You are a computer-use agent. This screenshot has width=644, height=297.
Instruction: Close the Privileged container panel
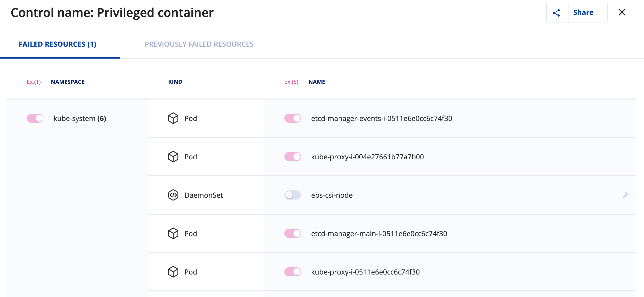(x=622, y=12)
